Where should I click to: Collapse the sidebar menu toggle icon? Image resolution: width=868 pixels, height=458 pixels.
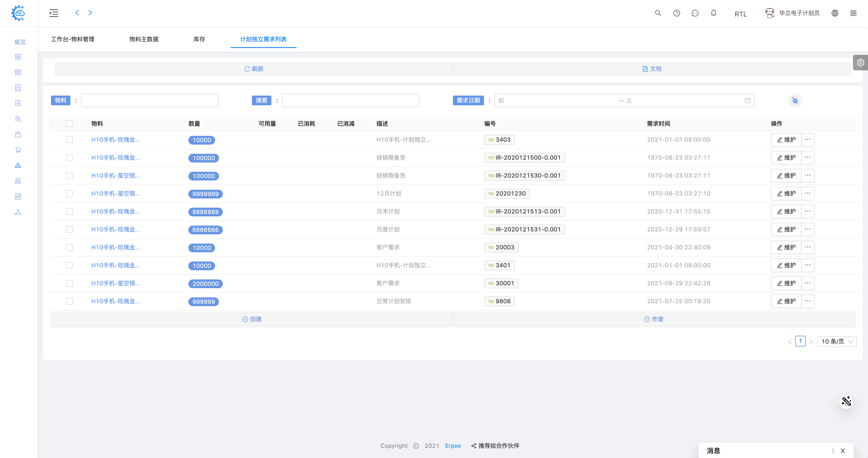pyautogui.click(x=54, y=13)
